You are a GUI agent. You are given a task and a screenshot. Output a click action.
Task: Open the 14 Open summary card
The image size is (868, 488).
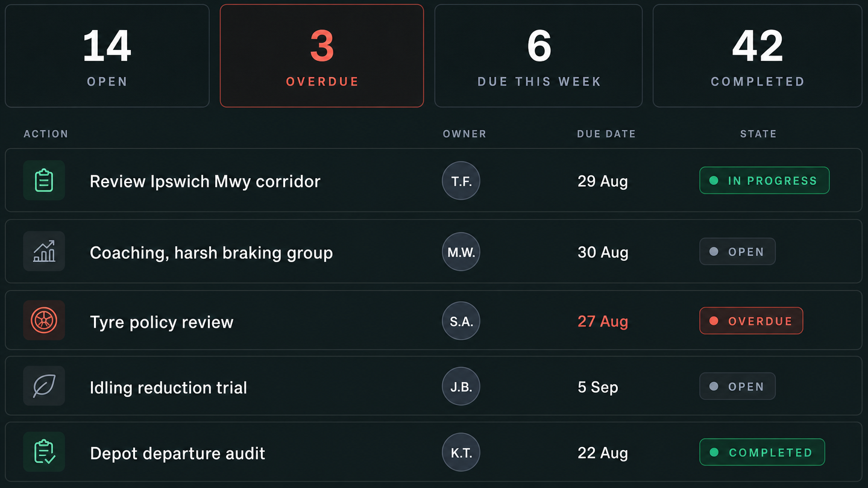tap(107, 56)
